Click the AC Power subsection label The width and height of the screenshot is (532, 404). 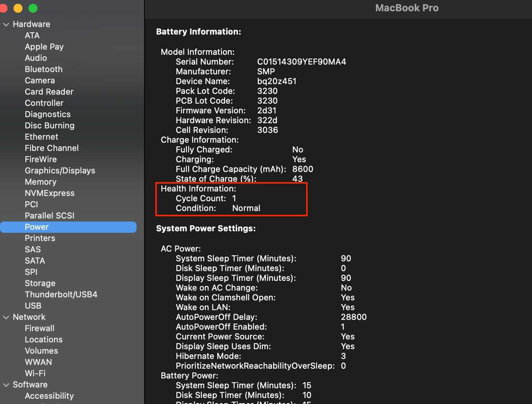pyautogui.click(x=181, y=249)
